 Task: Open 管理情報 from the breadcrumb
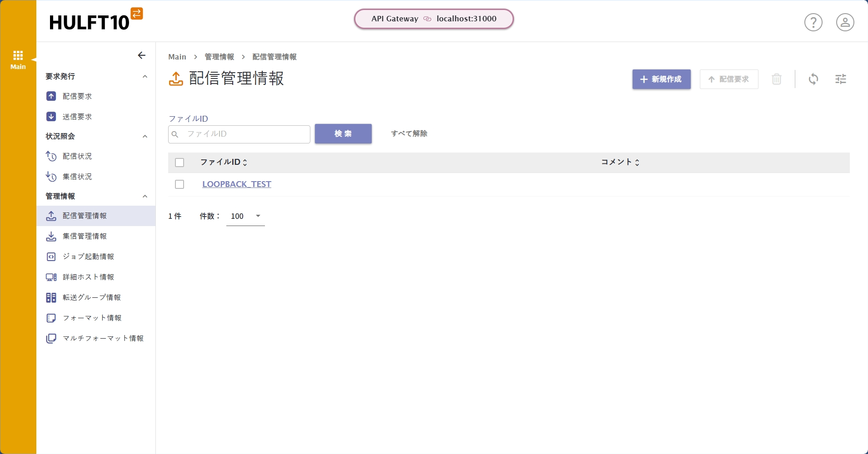point(218,57)
